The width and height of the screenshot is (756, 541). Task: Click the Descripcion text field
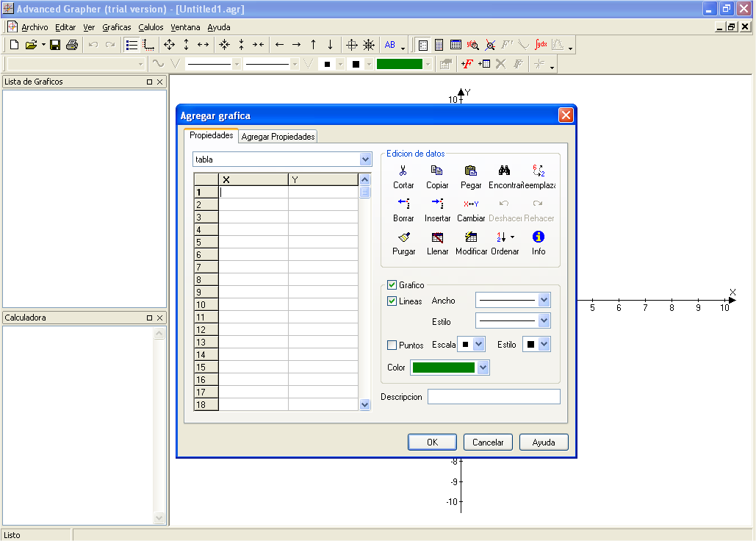494,396
